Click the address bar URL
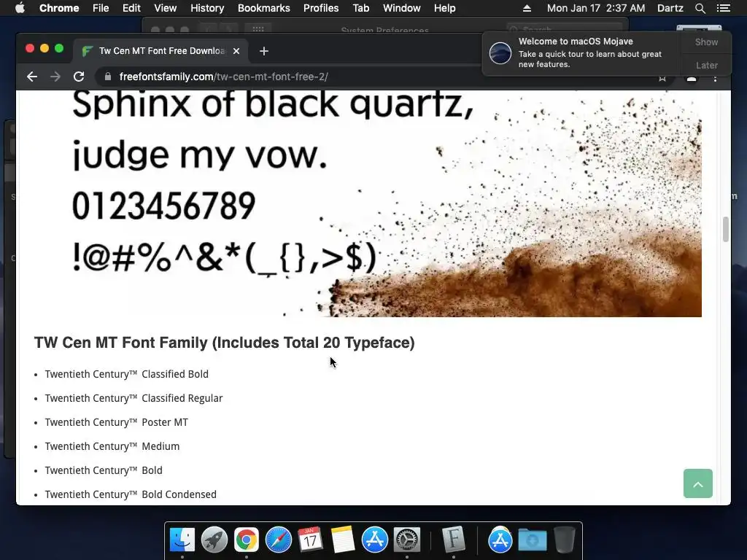Viewport: 747px width, 560px height. [223, 77]
